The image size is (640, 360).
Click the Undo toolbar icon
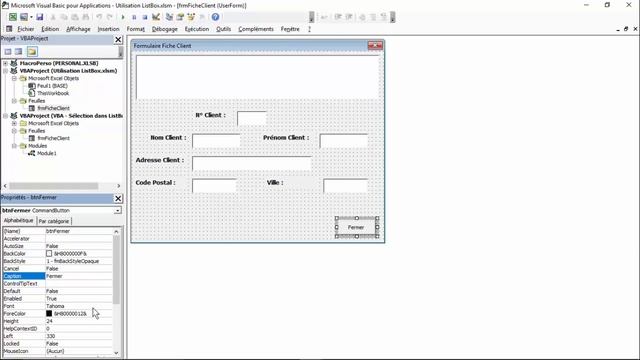point(99,17)
